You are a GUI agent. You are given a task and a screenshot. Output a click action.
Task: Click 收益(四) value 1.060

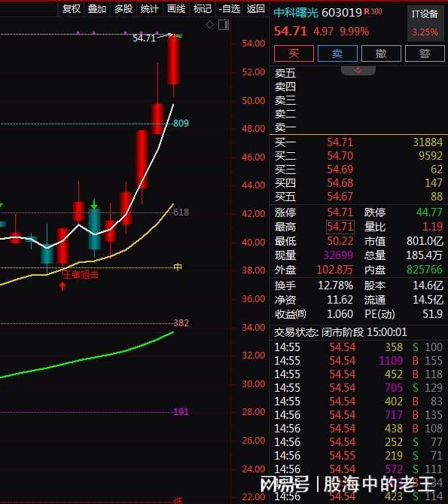[340, 313]
